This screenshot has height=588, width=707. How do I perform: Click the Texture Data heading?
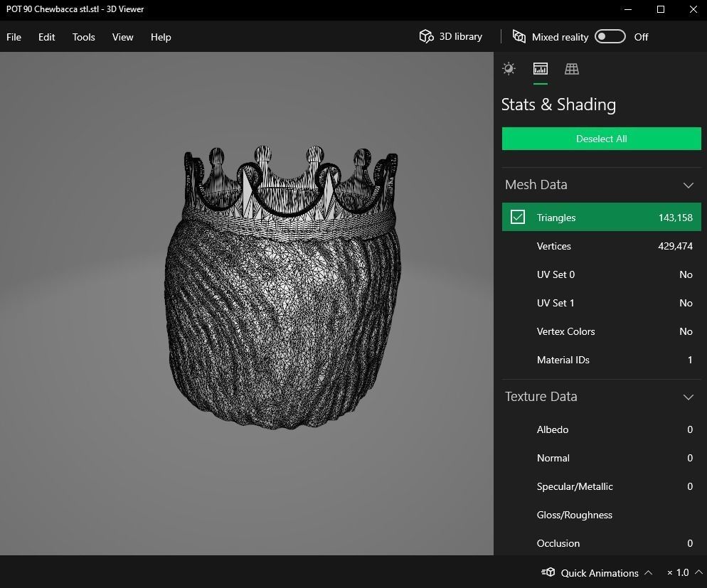(x=541, y=397)
